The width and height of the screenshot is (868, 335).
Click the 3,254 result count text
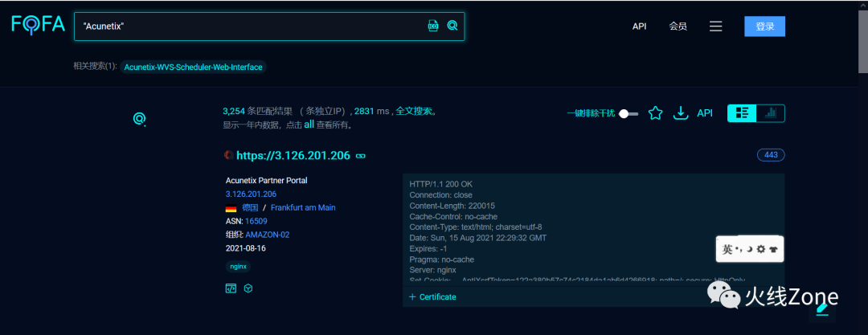tap(233, 112)
